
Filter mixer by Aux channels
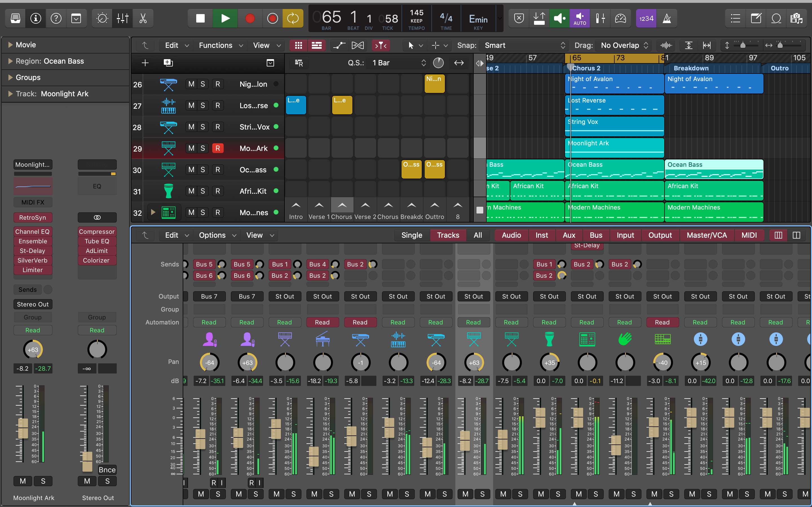569,235
